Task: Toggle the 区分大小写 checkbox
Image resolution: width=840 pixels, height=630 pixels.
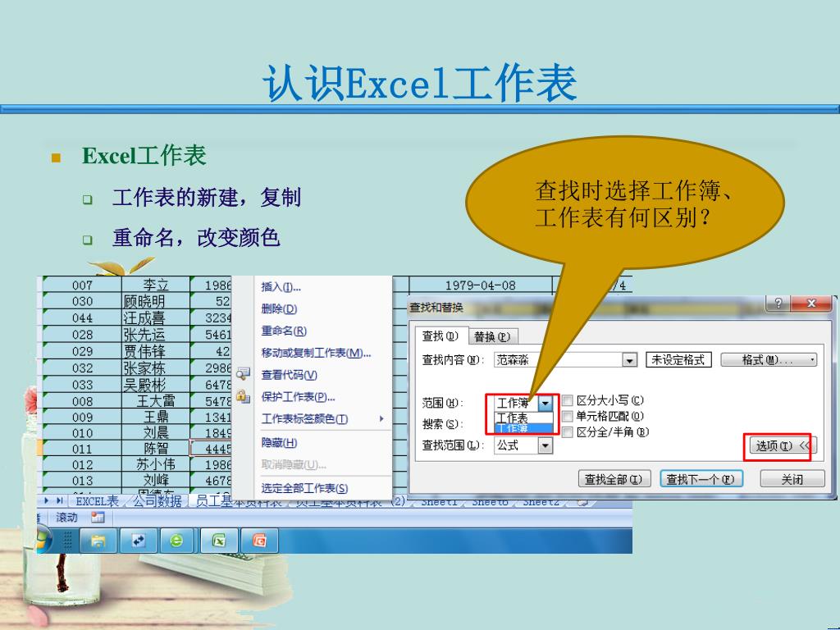Action: [x=568, y=400]
